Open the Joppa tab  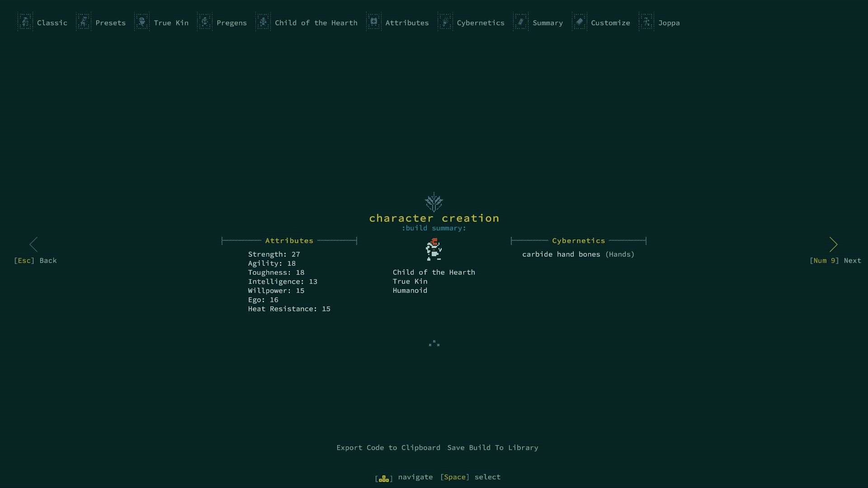668,22
